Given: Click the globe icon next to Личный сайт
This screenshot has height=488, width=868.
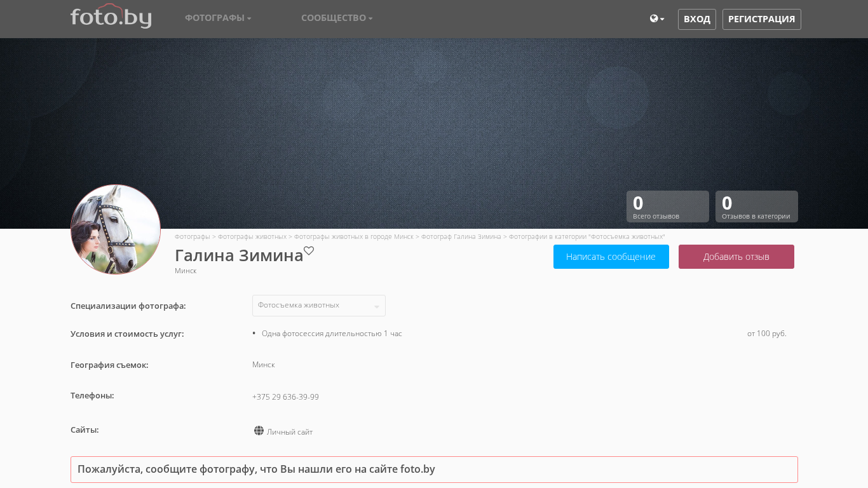Looking at the screenshot, I should pyautogui.click(x=259, y=431).
